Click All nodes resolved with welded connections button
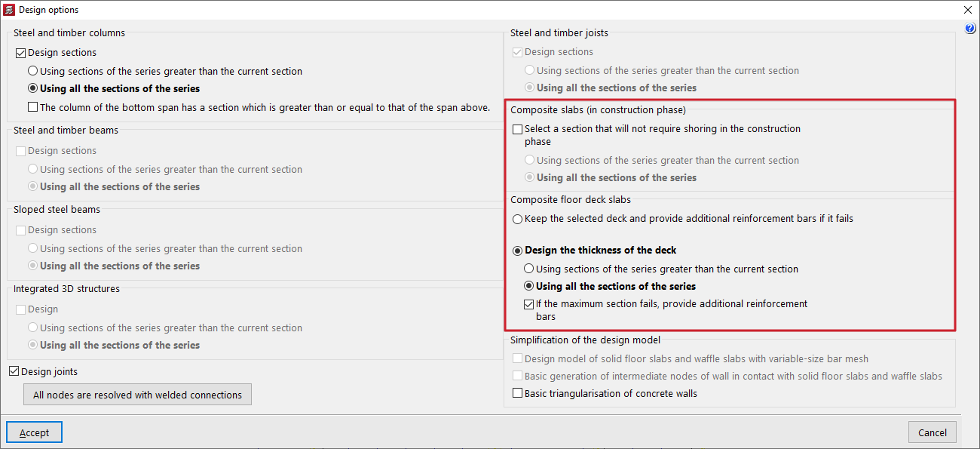The image size is (980, 449). point(137,395)
